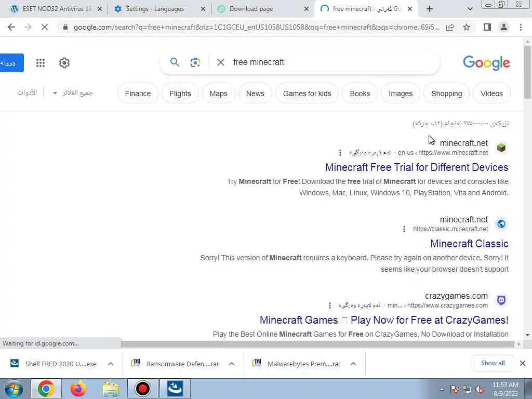This screenshot has height=399, width=532.
Task: Click the magnifier search icon
Action: click(175, 62)
